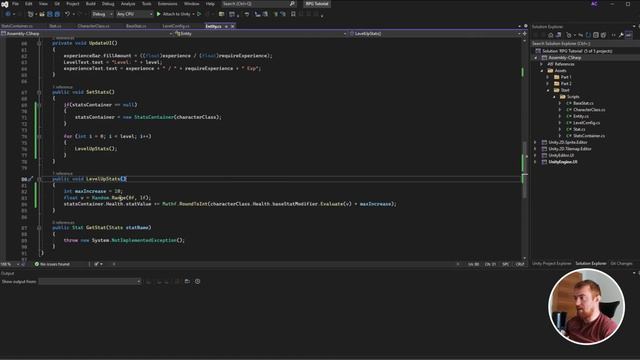Open the Git menu
The height and width of the screenshot is (360, 640).
pyautogui.click(x=57, y=4)
